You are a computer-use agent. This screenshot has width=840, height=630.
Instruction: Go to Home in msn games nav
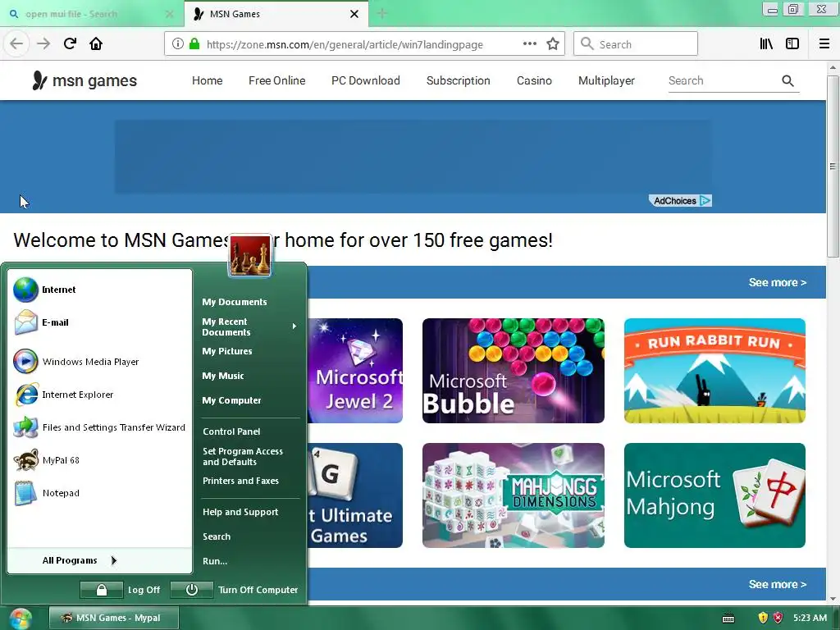208,81
